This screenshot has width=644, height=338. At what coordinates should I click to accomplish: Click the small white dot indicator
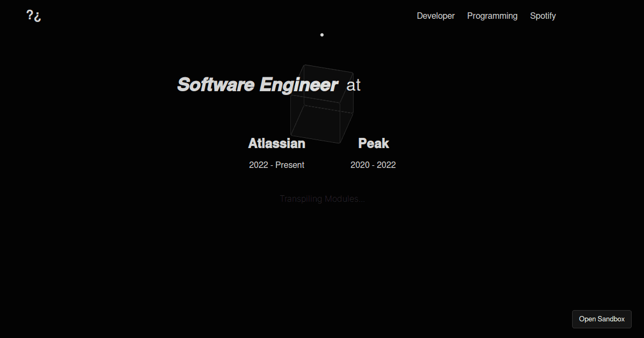coord(322,35)
